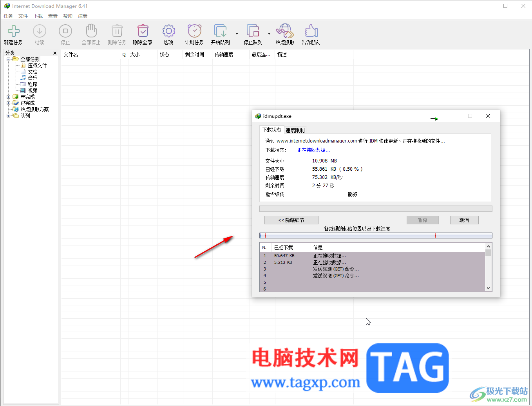The width and height of the screenshot is (532, 406).
Task: Select thread row 2 showing 5.213 KB
Action: [373, 262]
